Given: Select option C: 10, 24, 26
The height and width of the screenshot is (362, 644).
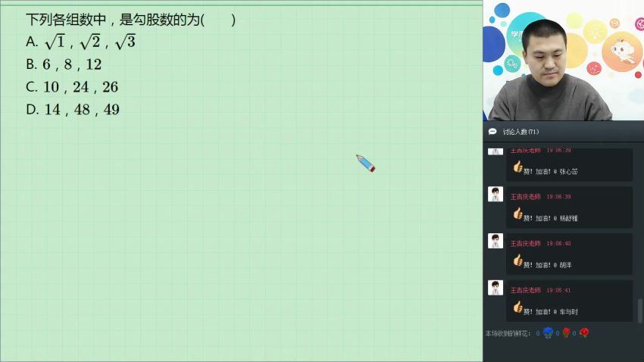Looking at the screenshot, I should coord(72,87).
